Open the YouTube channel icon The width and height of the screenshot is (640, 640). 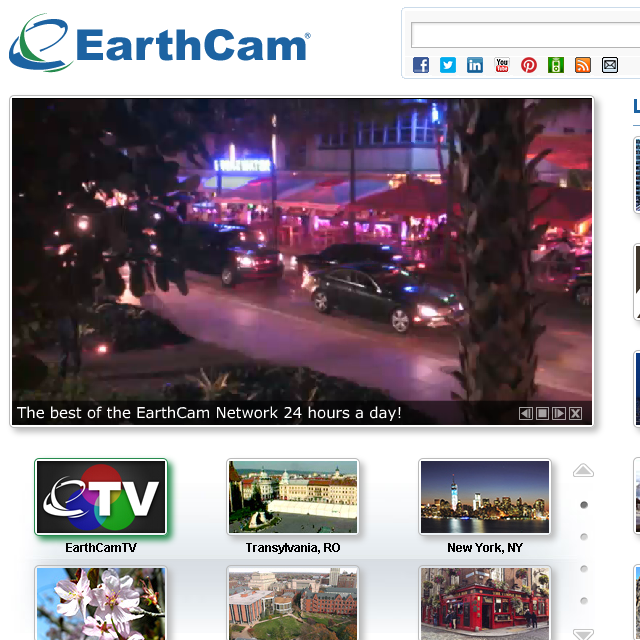[x=502, y=65]
